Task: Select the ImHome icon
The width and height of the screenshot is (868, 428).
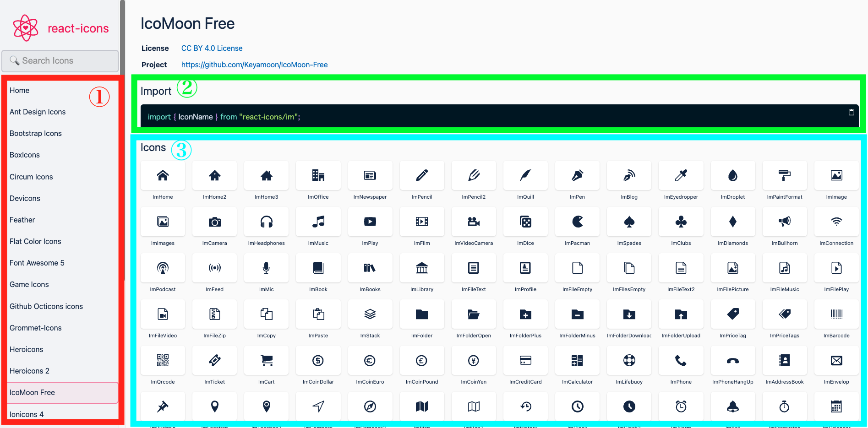Action: (x=162, y=175)
